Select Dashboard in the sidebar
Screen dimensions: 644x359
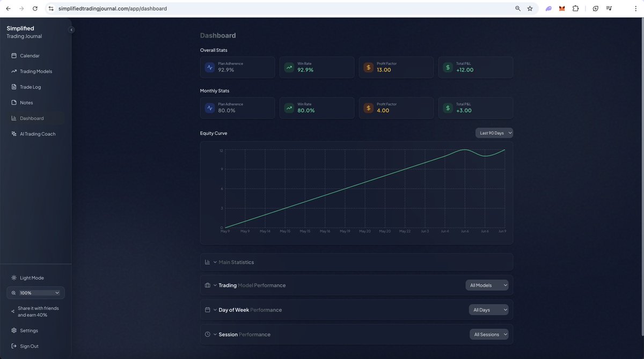35,118
